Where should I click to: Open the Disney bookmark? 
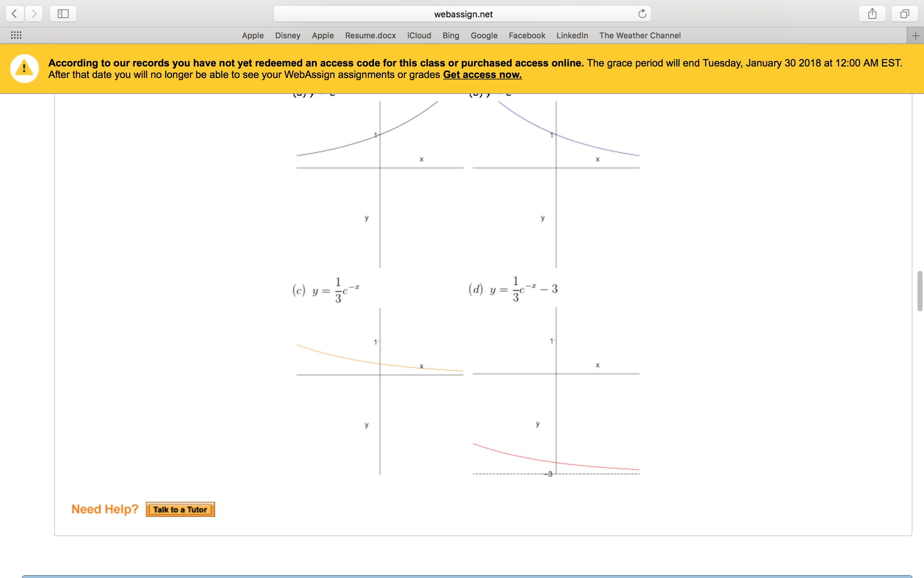point(288,35)
